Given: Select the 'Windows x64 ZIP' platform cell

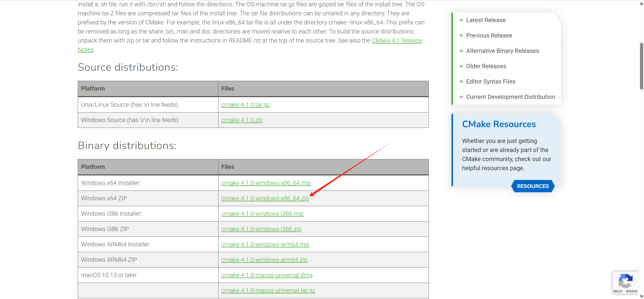Looking at the screenshot, I should (148, 198).
